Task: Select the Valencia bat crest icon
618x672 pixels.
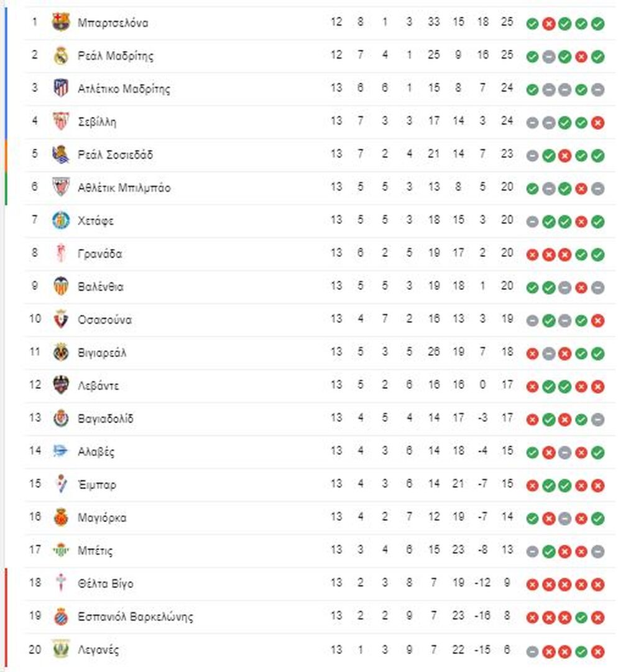Action: [60, 286]
